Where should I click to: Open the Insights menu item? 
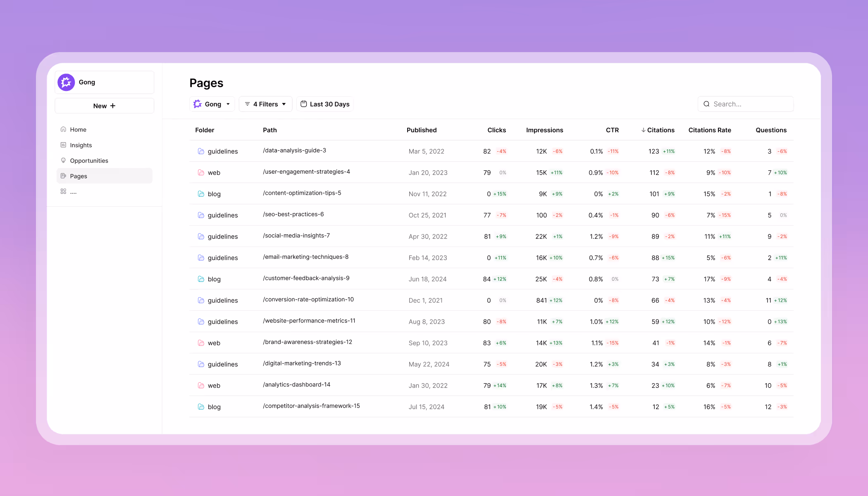pyautogui.click(x=81, y=145)
